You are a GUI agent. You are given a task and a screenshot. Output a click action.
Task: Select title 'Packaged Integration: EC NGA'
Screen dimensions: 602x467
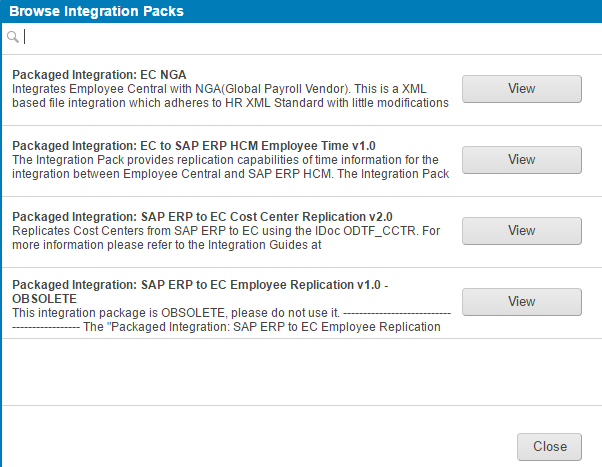click(99, 75)
